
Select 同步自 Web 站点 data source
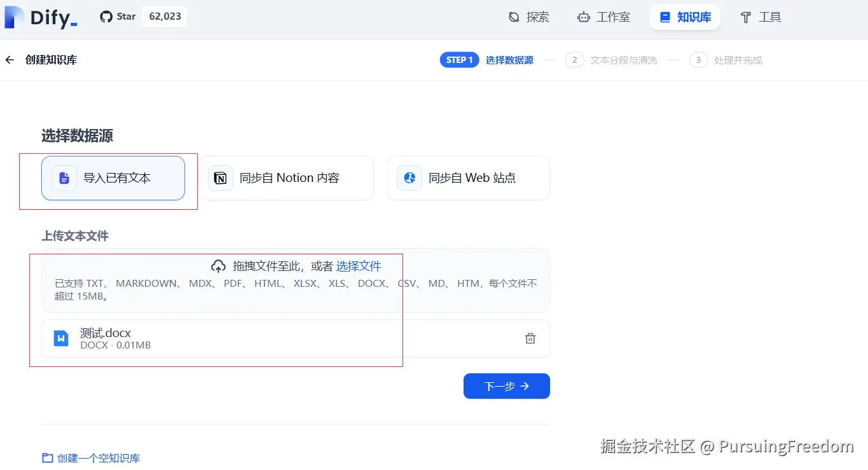point(468,178)
